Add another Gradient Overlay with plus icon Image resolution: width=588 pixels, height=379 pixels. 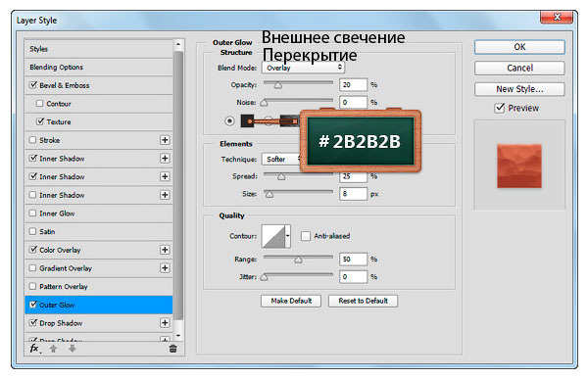pos(165,268)
